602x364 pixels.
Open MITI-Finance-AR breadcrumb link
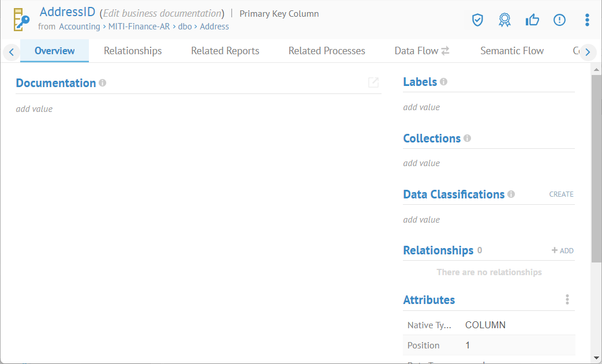[139, 27]
